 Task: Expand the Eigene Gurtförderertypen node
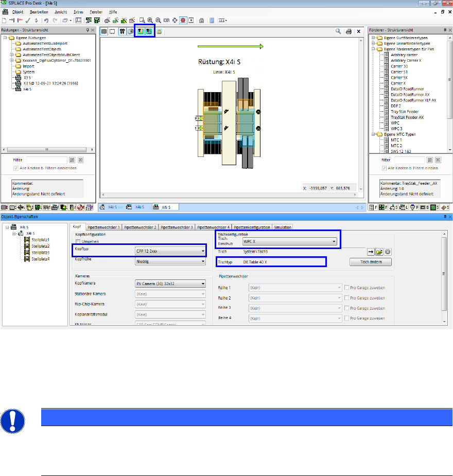373,38
